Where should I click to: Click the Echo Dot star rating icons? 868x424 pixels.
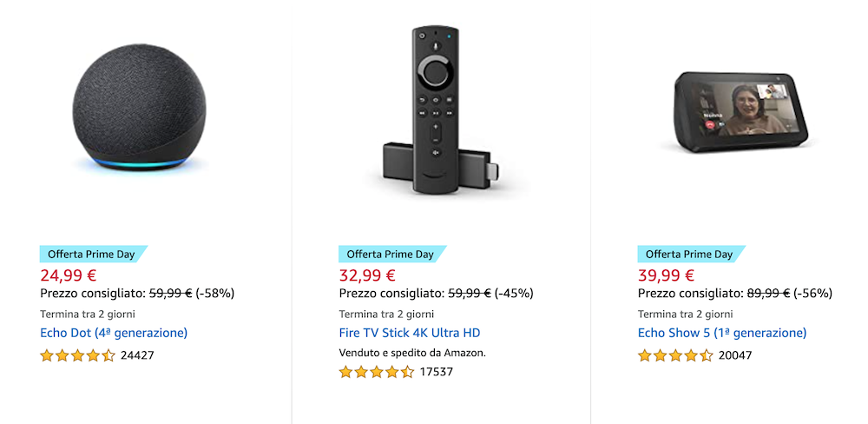tap(77, 355)
